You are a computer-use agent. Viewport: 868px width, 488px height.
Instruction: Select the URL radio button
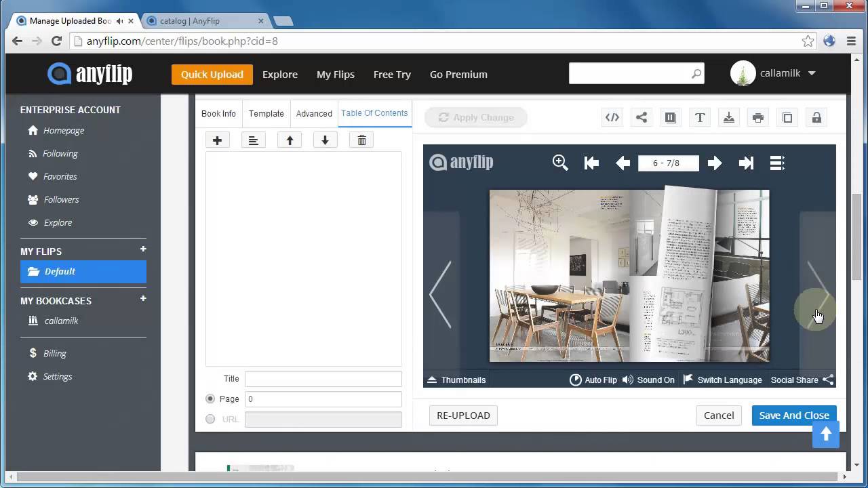(210, 419)
